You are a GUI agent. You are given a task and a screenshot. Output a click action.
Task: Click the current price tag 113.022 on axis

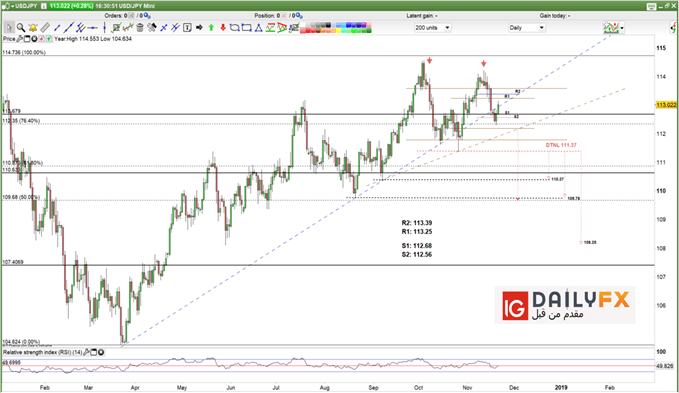click(666, 105)
